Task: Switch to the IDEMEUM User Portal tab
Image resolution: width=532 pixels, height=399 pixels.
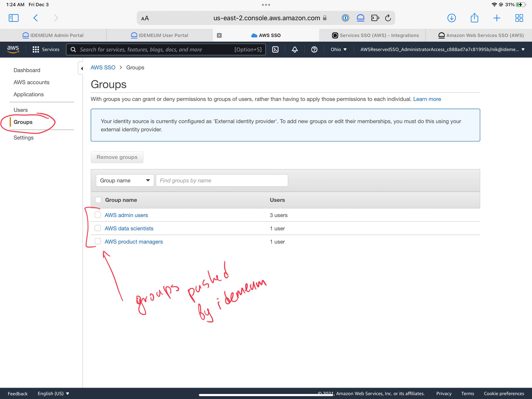Action: 160,35
